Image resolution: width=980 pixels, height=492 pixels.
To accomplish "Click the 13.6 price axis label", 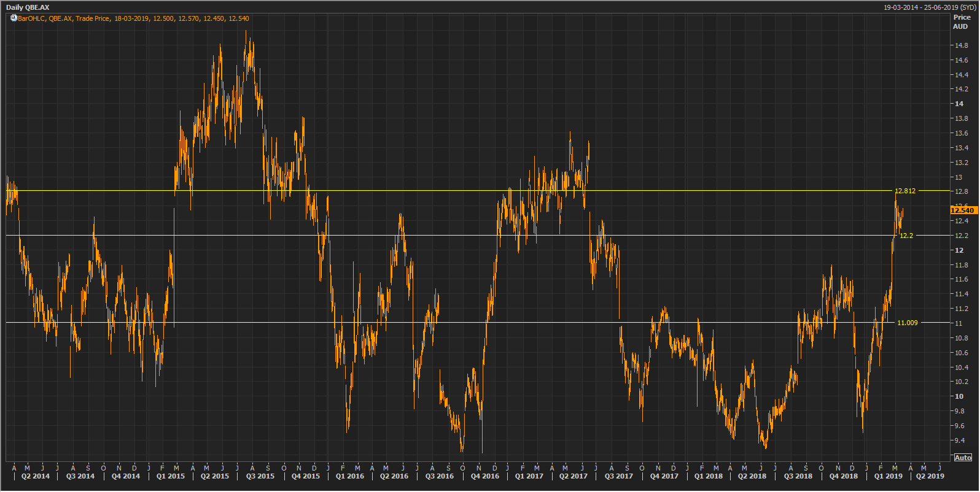I will point(962,133).
